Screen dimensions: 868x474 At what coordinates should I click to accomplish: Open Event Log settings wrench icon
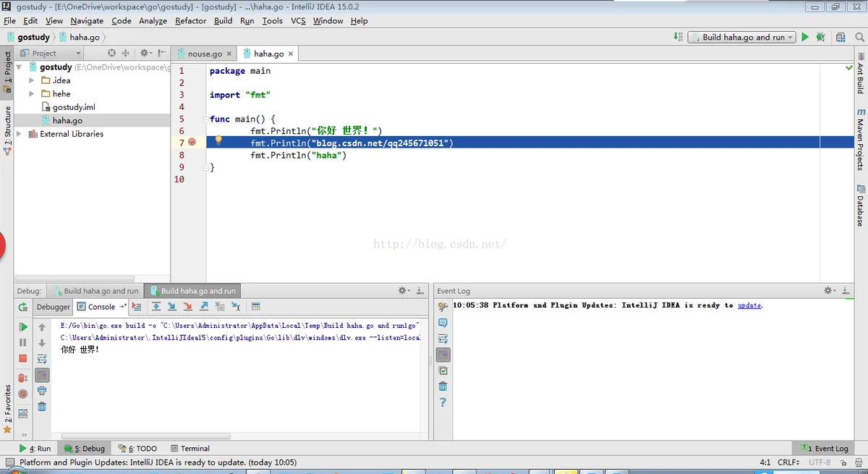tap(443, 307)
